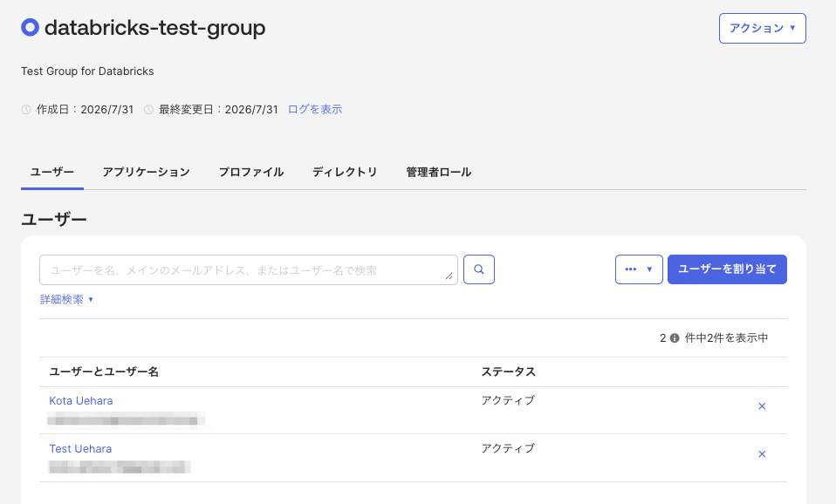Switch to the アプリケーション tab
The height and width of the screenshot is (504, 836).
click(146, 172)
